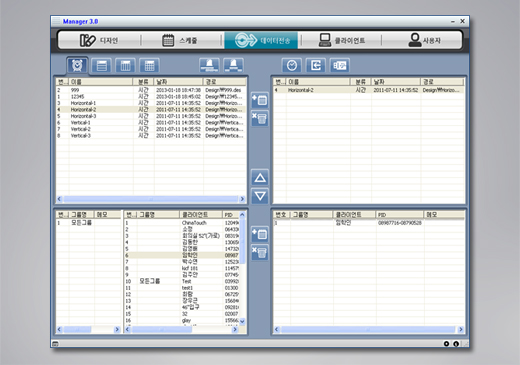Open the 사용자 tab

click(x=423, y=40)
